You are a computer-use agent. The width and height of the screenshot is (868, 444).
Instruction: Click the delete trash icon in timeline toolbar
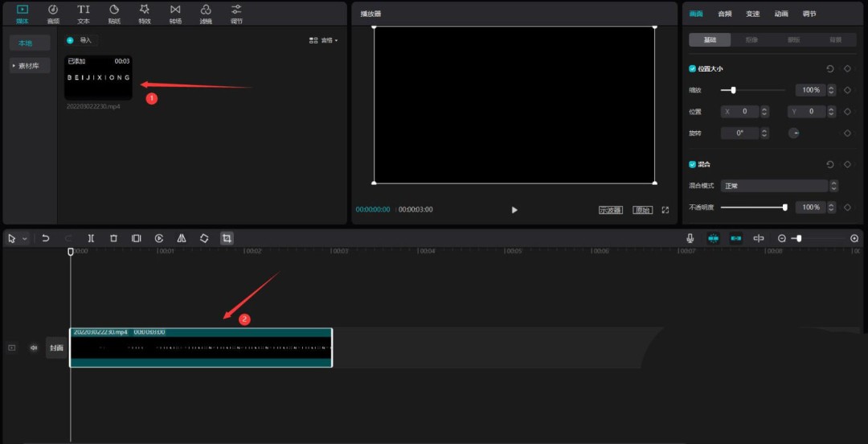pyautogui.click(x=113, y=238)
